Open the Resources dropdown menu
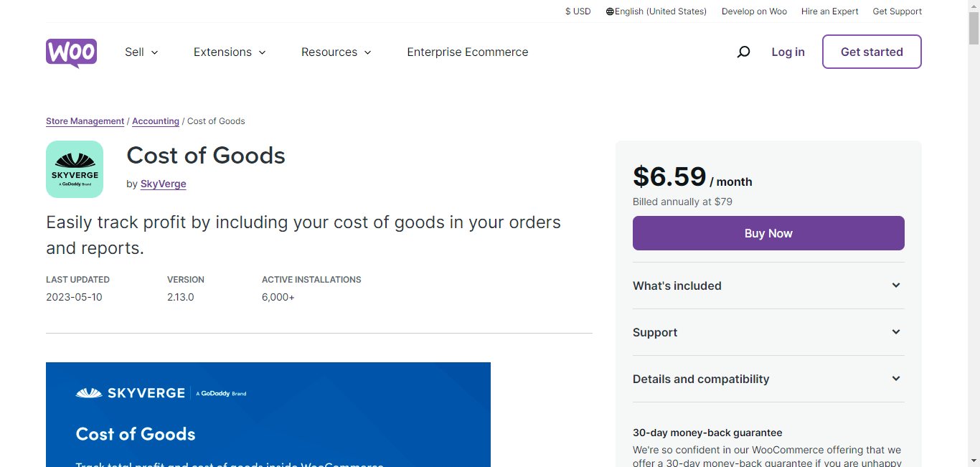 pos(336,52)
